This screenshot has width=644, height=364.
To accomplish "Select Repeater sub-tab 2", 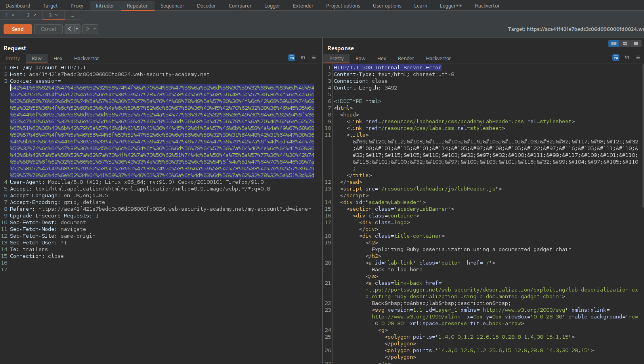I will pyautogui.click(x=29, y=15).
